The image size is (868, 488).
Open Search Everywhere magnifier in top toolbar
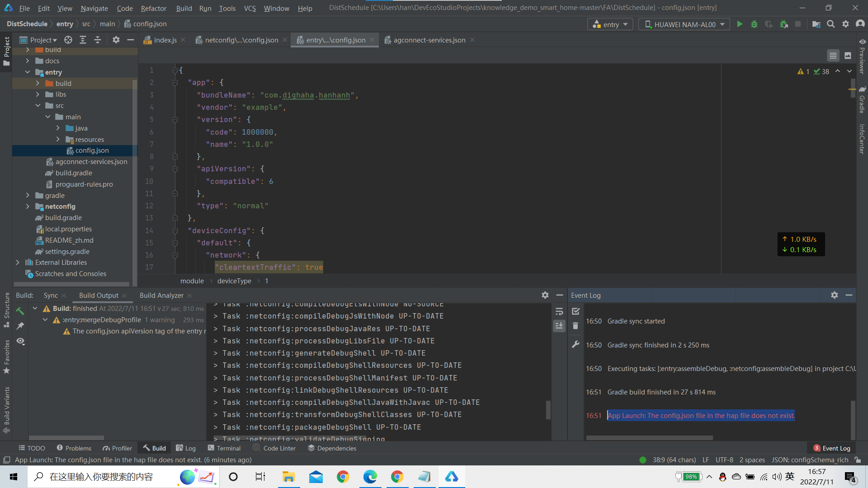click(831, 24)
